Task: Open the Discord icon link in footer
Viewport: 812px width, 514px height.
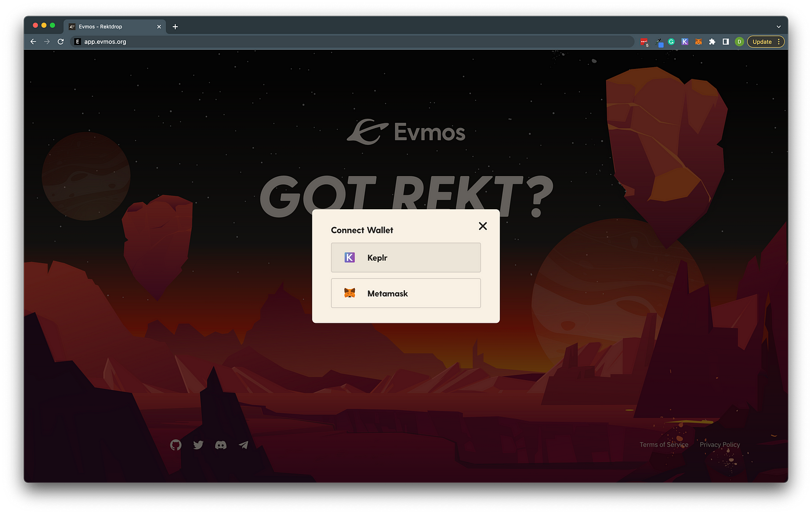Action: tap(221, 445)
